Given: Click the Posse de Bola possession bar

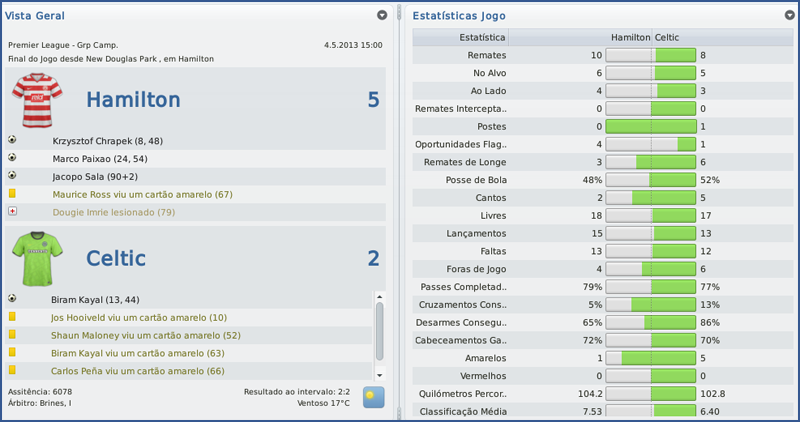Looking at the screenshot, I should [x=651, y=180].
